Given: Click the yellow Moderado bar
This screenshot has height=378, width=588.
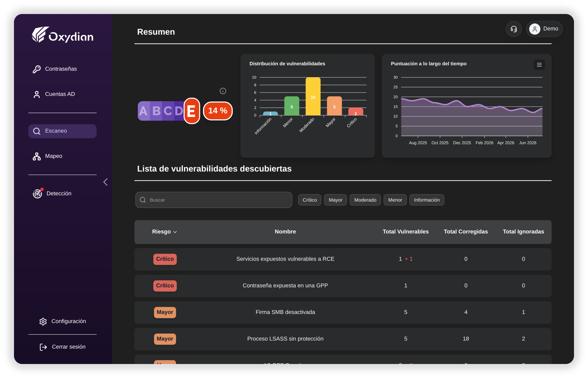Looking at the screenshot, I should tap(313, 96).
